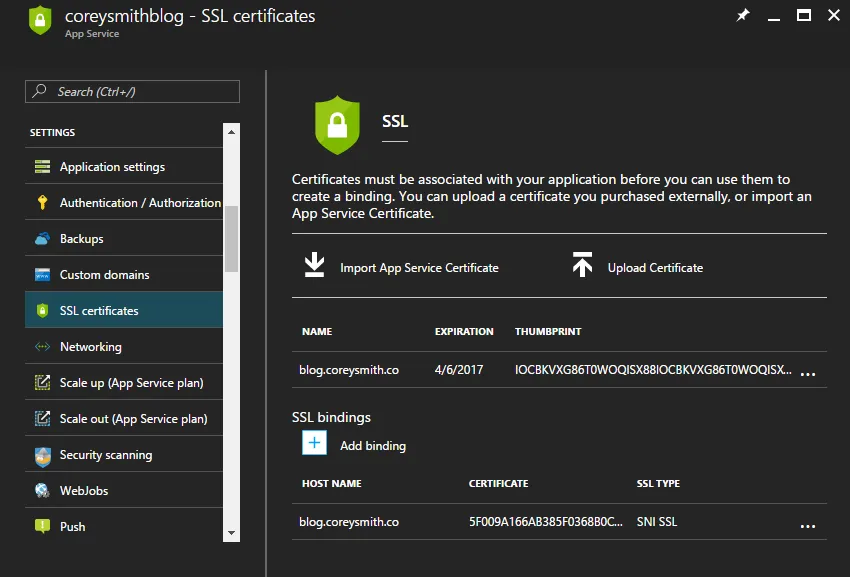Click the Application settings icon
Viewport: 850px width, 577px height.
click(42, 166)
